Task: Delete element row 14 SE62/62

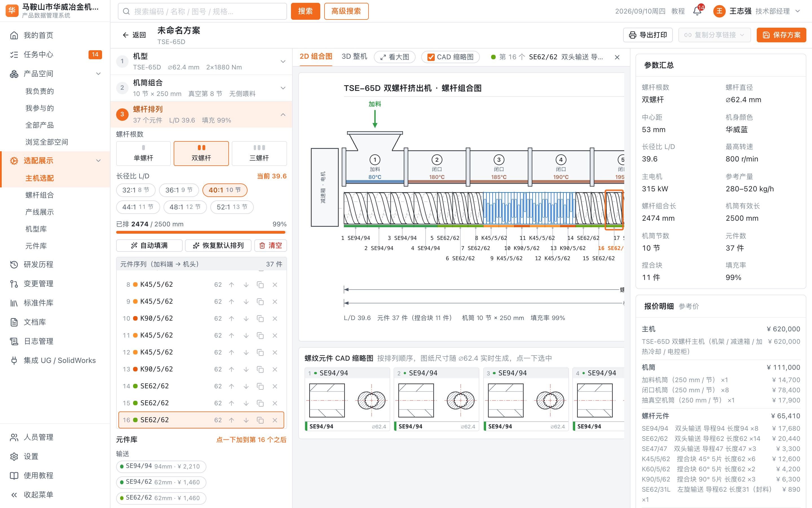Action: 275,386
